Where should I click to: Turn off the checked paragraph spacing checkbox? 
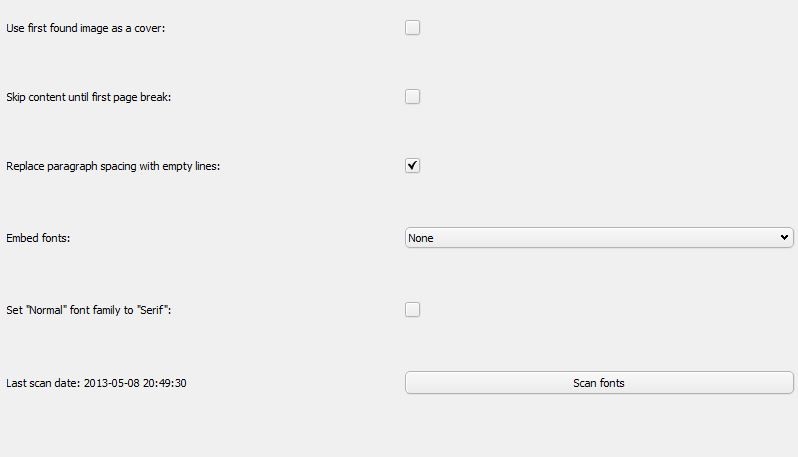pyautogui.click(x=412, y=166)
